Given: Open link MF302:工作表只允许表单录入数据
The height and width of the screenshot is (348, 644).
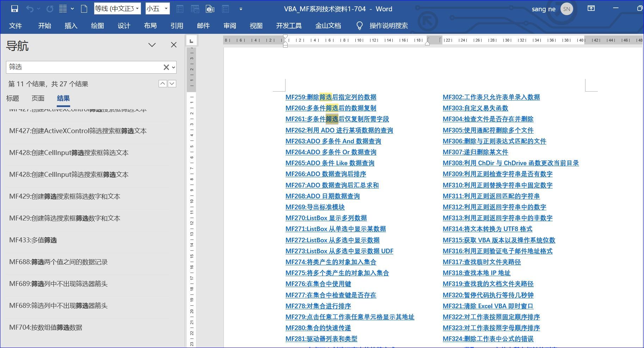Looking at the screenshot, I should (491, 97).
